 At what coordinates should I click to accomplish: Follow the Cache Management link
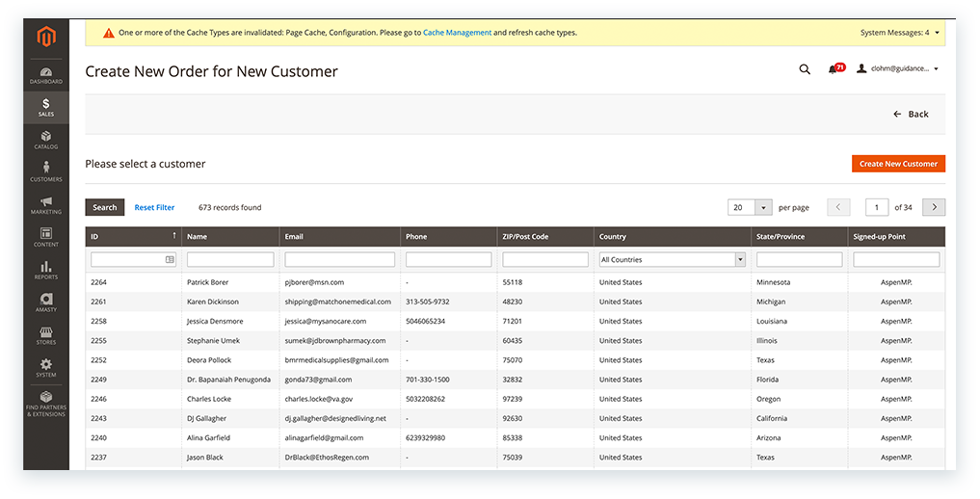point(457,33)
